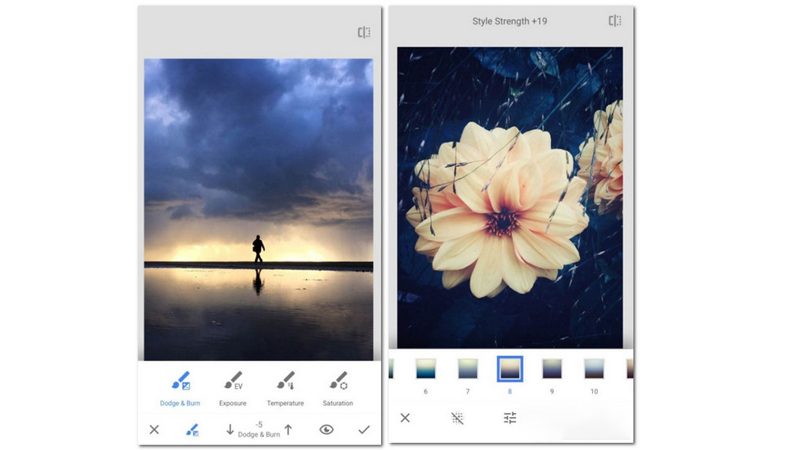
Task: Choose style thumbnail 10
Action: click(594, 368)
